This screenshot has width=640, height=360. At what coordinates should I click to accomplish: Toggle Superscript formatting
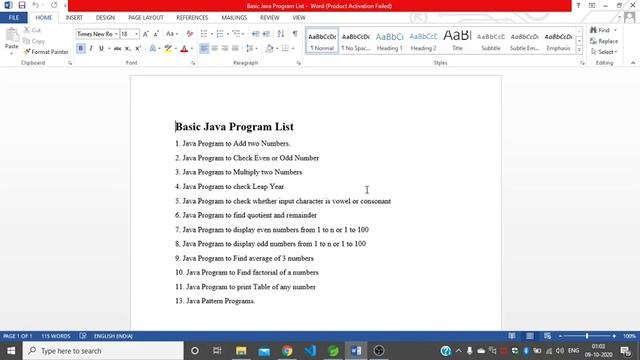tap(138, 49)
